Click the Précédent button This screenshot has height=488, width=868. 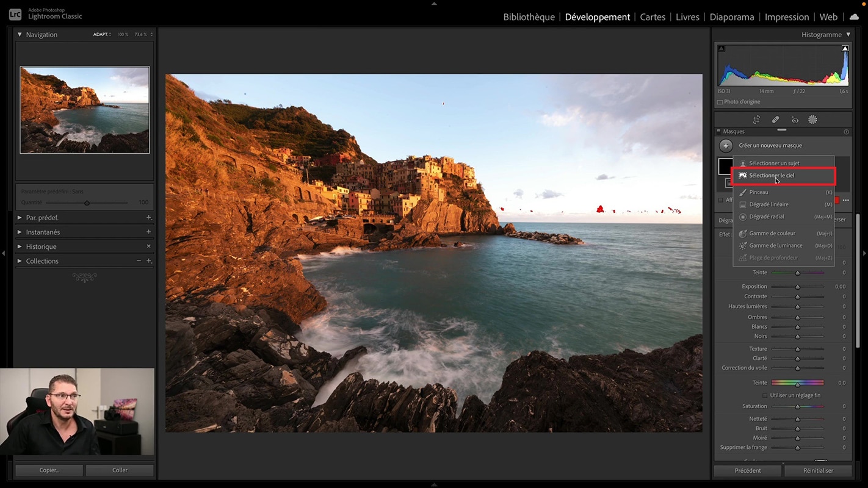click(x=748, y=470)
